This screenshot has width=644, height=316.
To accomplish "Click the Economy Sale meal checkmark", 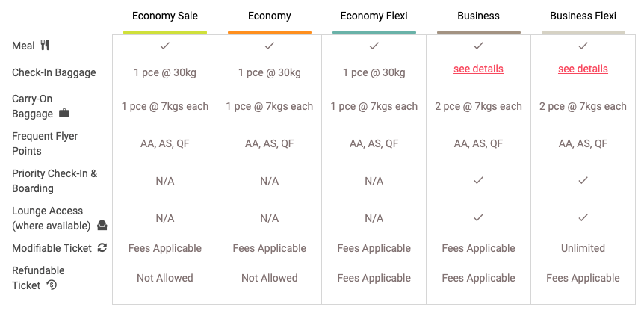I will (165, 46).
